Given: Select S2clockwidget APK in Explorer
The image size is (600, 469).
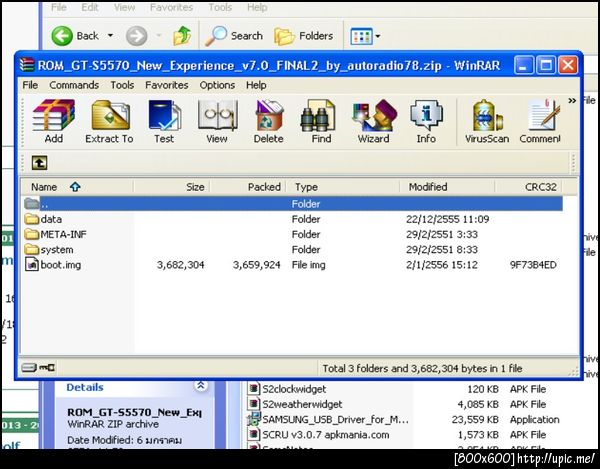Looking at the screenshot, I should click(287, 389).
